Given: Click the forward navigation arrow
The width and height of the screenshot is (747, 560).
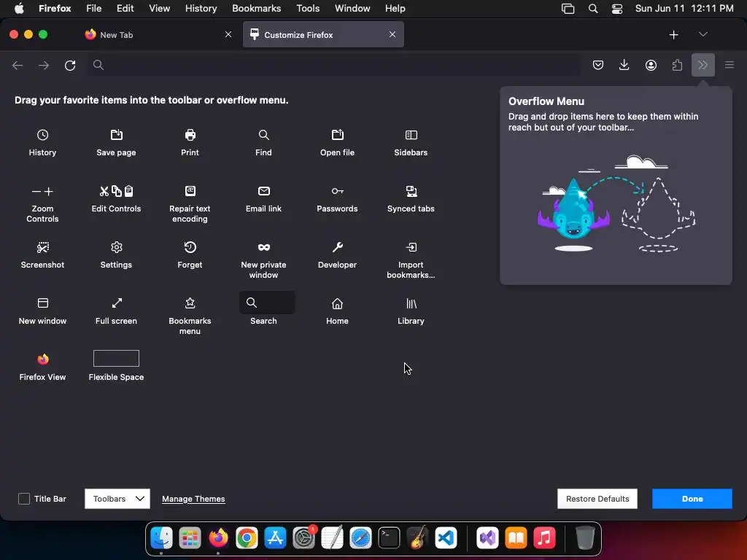Looking at the screenshot, I should click(x=44, y=65).
